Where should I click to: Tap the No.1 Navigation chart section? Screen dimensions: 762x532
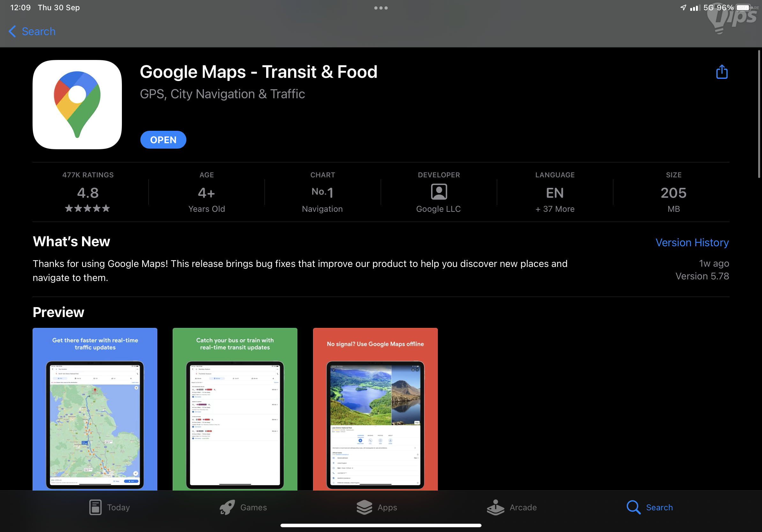click(322, 193)
